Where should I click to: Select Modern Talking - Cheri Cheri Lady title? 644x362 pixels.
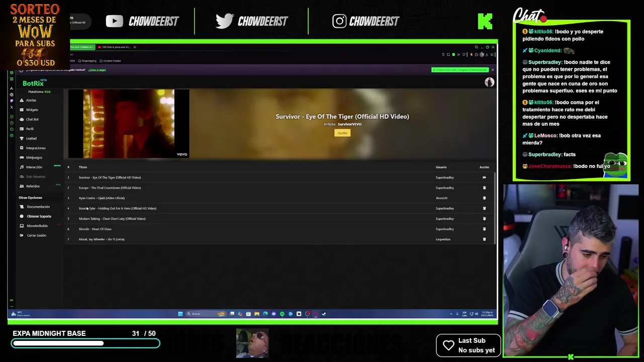(x=112, y=219)
